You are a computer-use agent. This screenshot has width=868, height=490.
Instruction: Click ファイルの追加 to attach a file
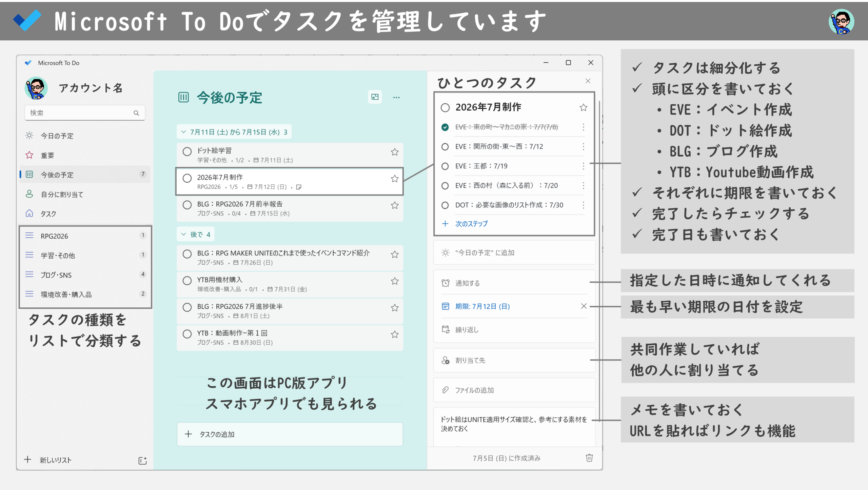(x=514, y=390)
